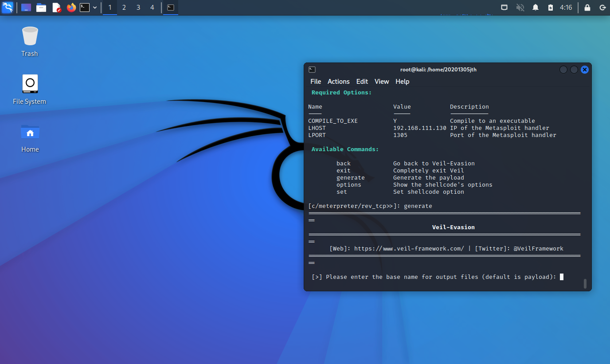Close the terminal window

coord(585,70)
